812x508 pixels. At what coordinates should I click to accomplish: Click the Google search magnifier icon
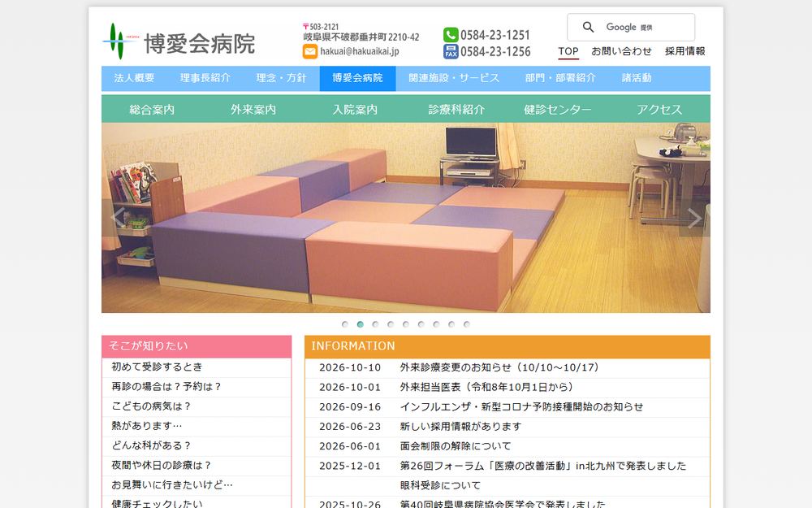pyautogui.click(x=588, y=27)
